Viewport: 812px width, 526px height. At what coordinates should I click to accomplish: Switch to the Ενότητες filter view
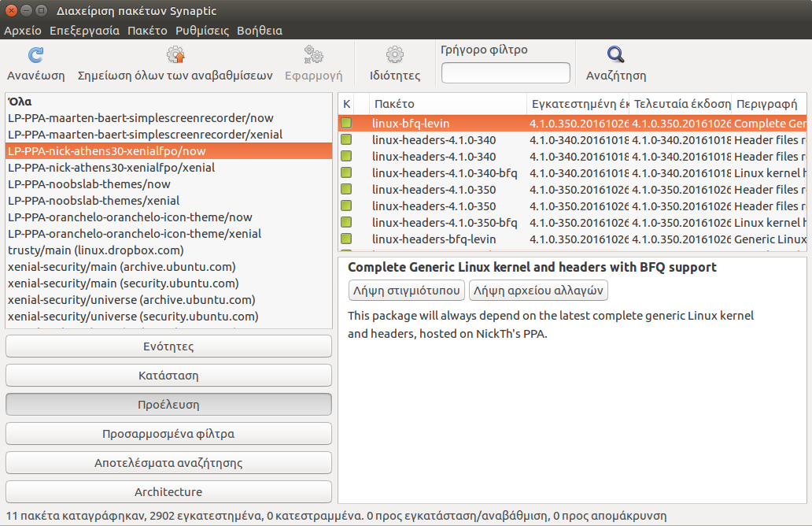[x=168, y=346]
